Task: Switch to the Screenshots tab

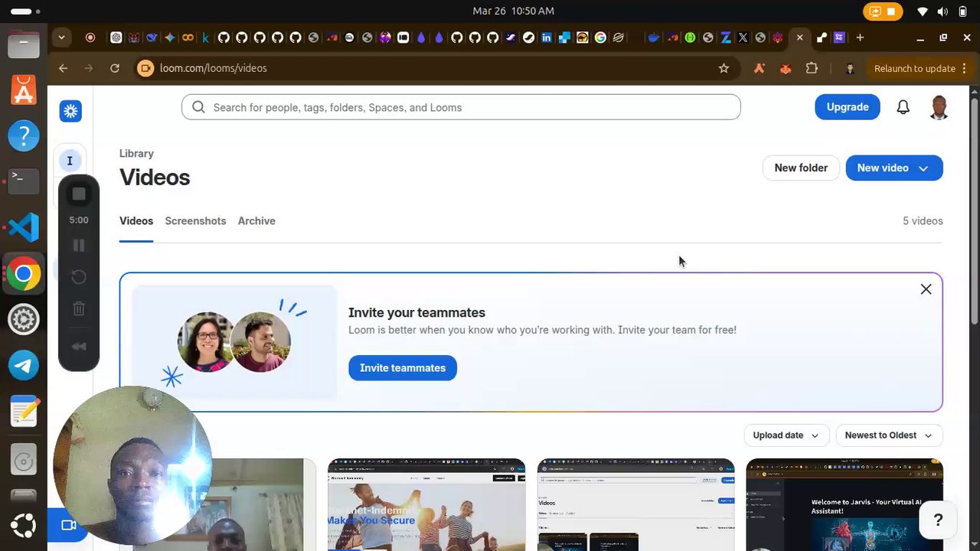Action: (195, 221)
